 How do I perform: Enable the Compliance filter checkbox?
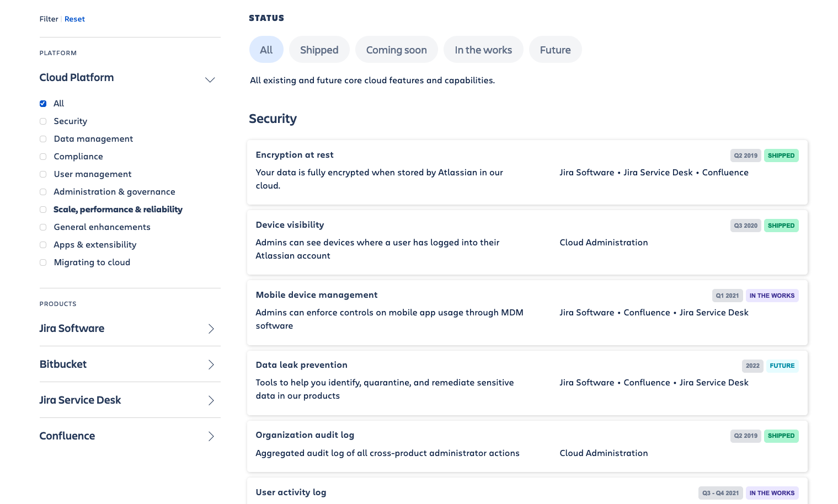pos(43,157)
